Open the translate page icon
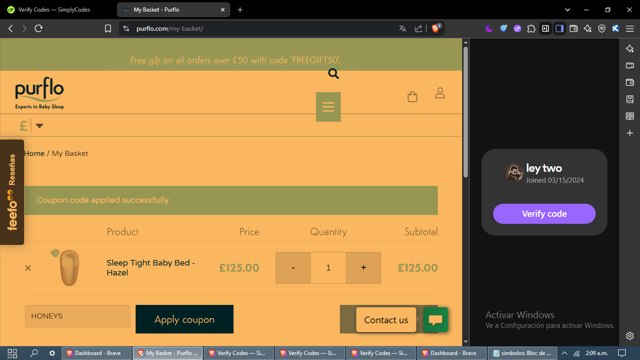This screenshot has width=640, height=360. (402, 29)
